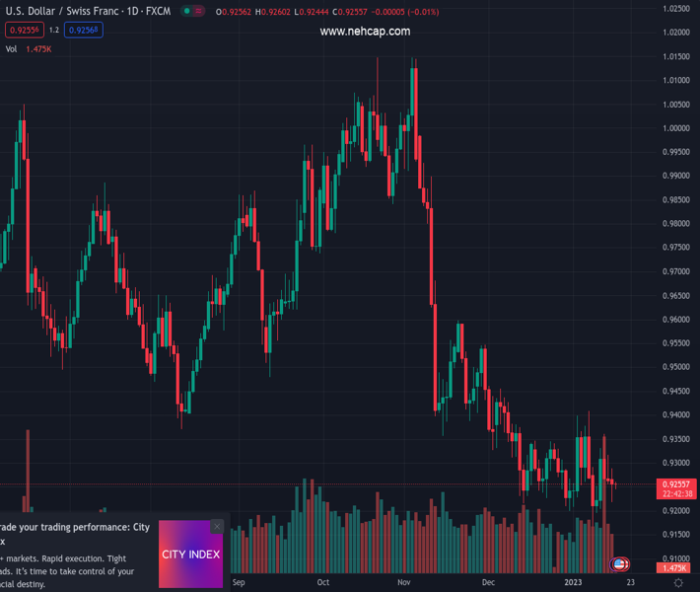The width and height of the screenshot is (700, 592).
Task: Click the US flag economic event icon
Action: point(619,564)
